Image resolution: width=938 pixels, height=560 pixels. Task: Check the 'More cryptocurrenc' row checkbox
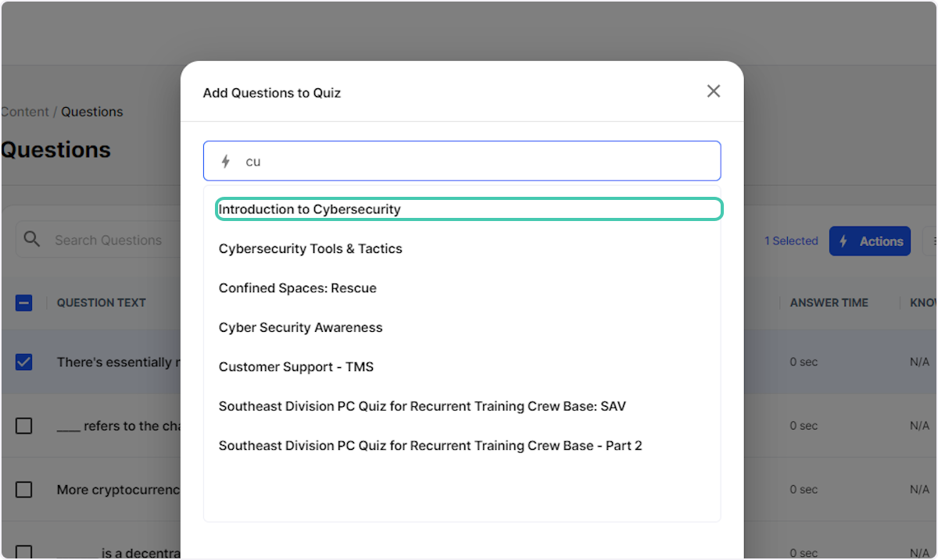click(x=24, y=490)
